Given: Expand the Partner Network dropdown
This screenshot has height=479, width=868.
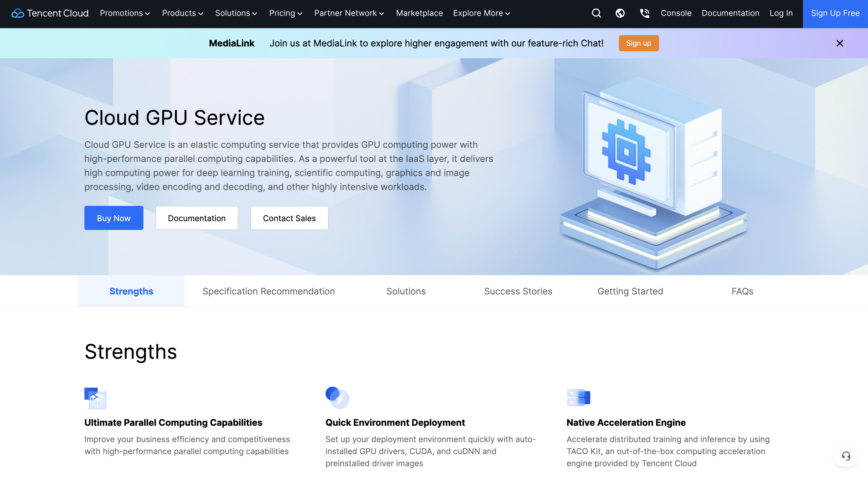Looking at the screenshot, I should (x=349, y=13).
